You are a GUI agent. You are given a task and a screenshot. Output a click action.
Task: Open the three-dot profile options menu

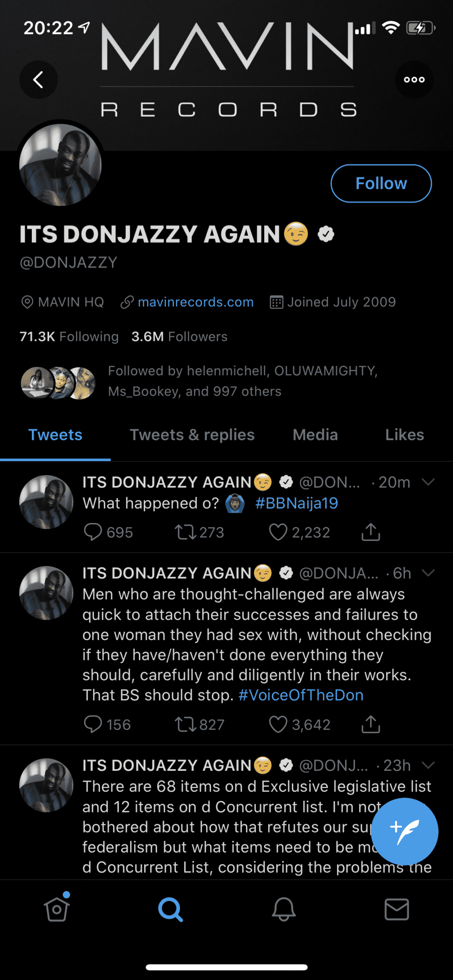414,80
